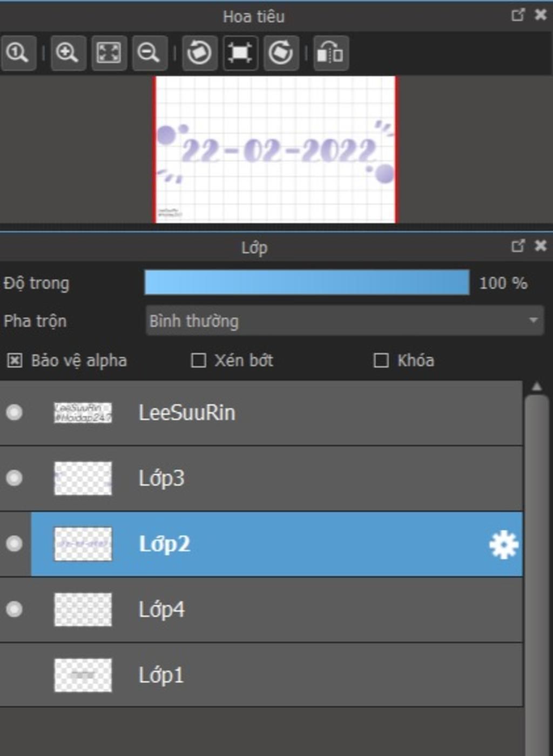Reset zoom to 100% in navigator
The image size is (553, 756).
pyautogui.click(x=18, y=53)
